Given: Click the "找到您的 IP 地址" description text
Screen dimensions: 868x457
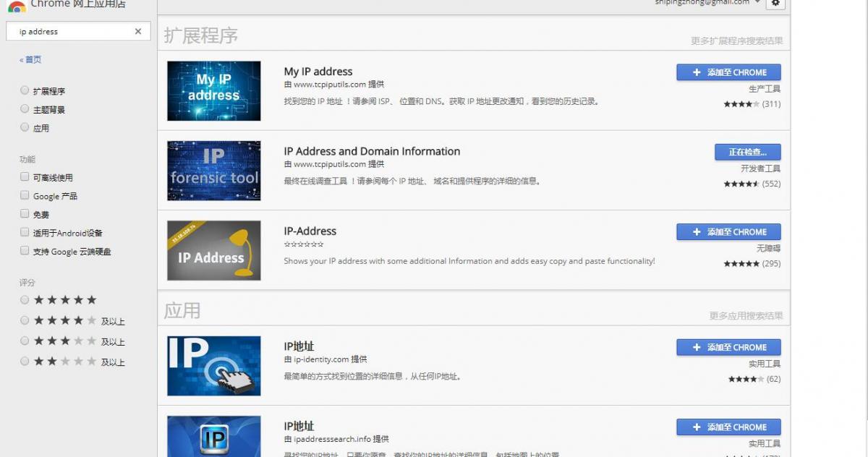Looking at the screenshot, I should click(x=441, y=101).
